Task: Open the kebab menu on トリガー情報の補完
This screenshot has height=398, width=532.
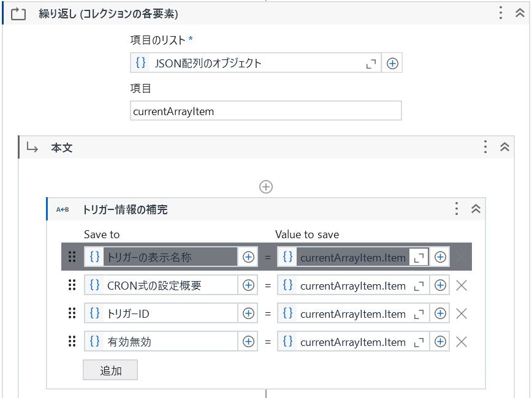Action: click(456, 209)
